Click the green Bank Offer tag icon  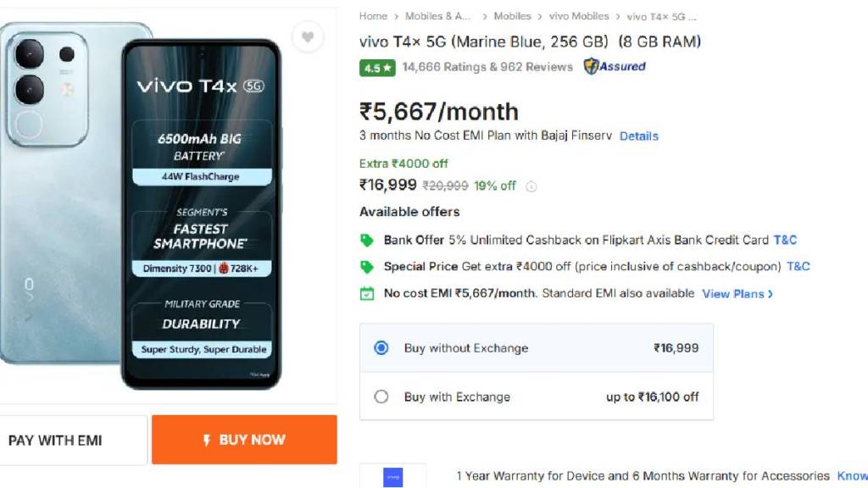(x=367, y=241)
